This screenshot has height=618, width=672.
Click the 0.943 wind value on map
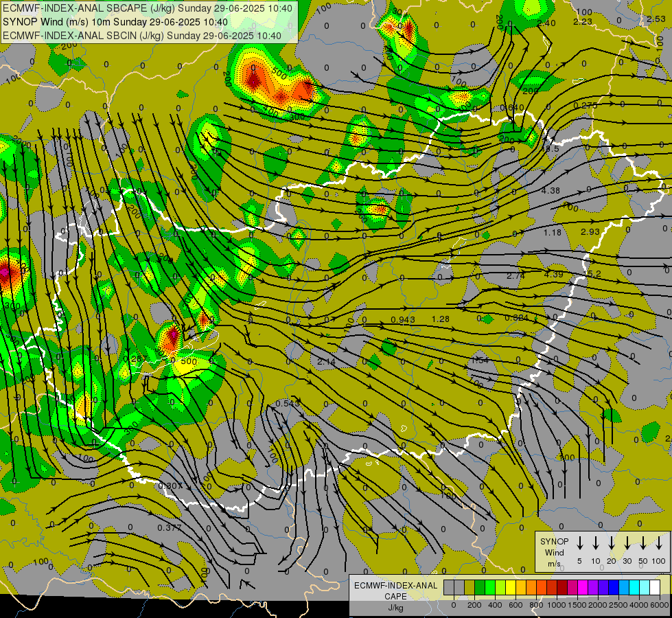coord(403,319)
